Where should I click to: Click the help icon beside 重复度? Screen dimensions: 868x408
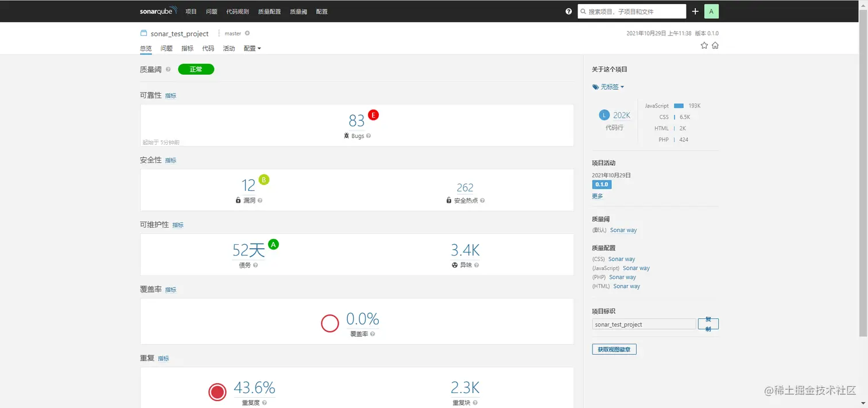pyautogui.click(x=265, y=403)
